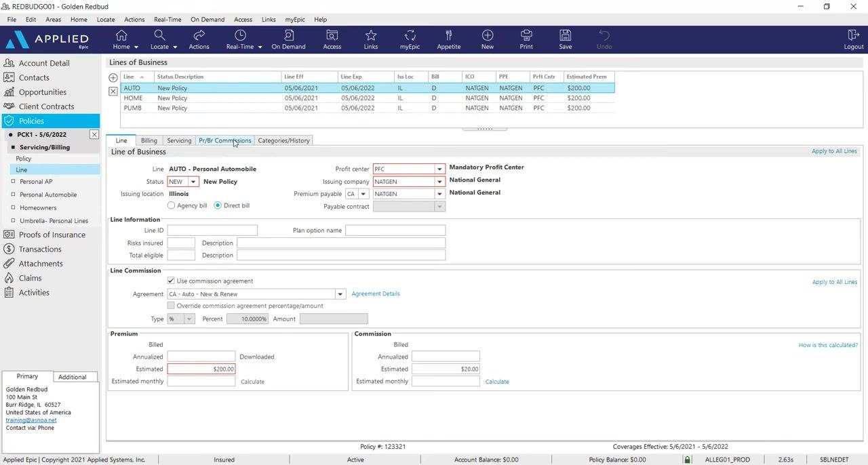Switch to the Categories/History tab
The width and height of the screenshot is (868, 465).
[283, 140]
